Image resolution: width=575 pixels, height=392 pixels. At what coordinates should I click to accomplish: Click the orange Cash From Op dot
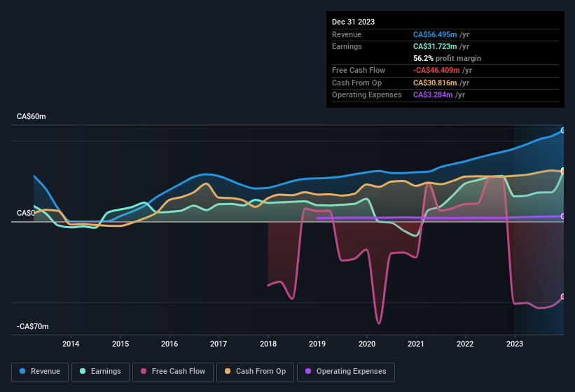[228, 372]
